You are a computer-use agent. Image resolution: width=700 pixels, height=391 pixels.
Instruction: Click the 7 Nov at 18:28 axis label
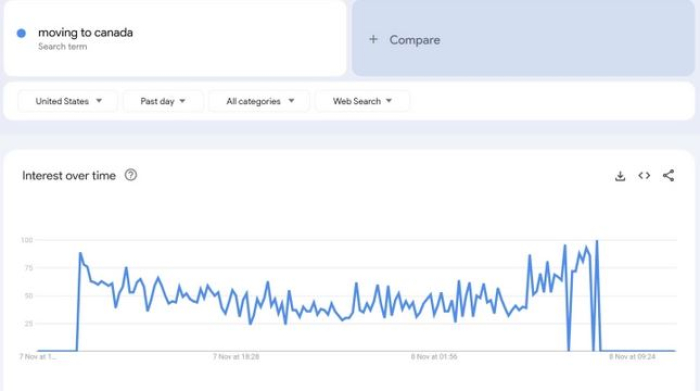[236, 357]
